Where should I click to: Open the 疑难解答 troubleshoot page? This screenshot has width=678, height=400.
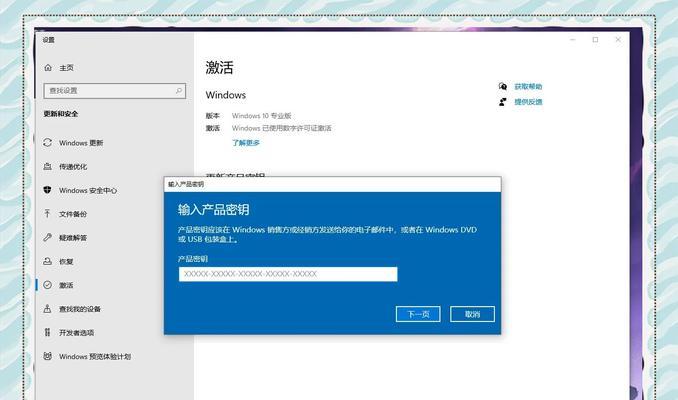click(x=73, y=238)
